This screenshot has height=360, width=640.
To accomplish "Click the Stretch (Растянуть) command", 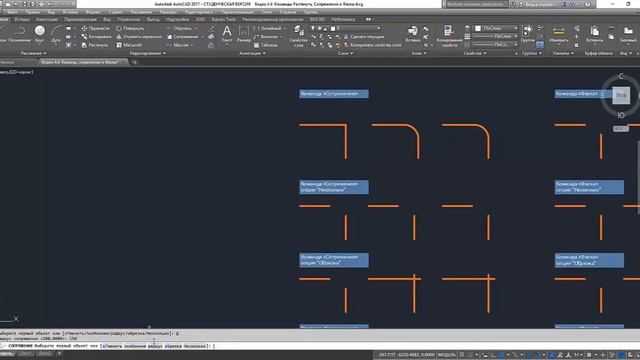I will 95,45.
